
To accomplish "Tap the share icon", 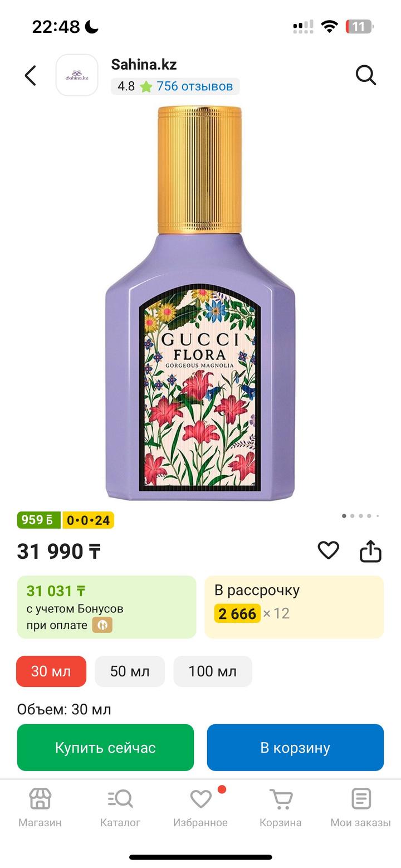I will pos(370,551).
